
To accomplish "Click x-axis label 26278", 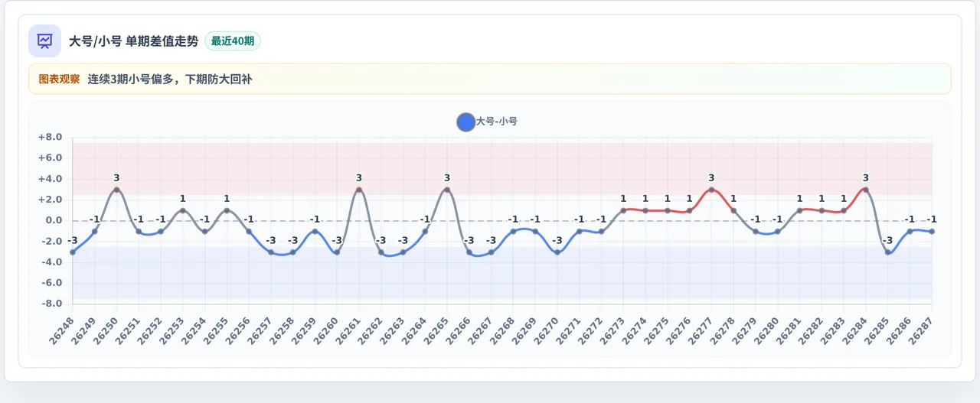I will pyautogui.click(x=724, y=330).
